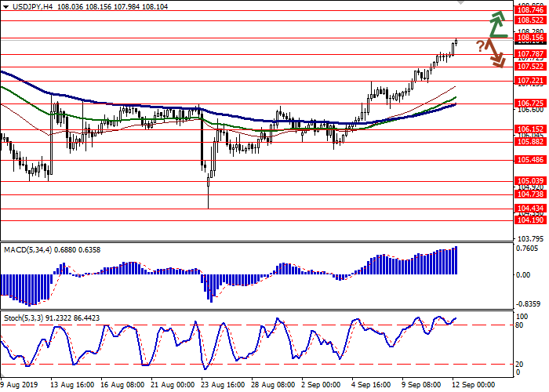This screenshot has height=392, width=549.
Task: Click the tallest latest MACD histogram bar
Action: 455,260
